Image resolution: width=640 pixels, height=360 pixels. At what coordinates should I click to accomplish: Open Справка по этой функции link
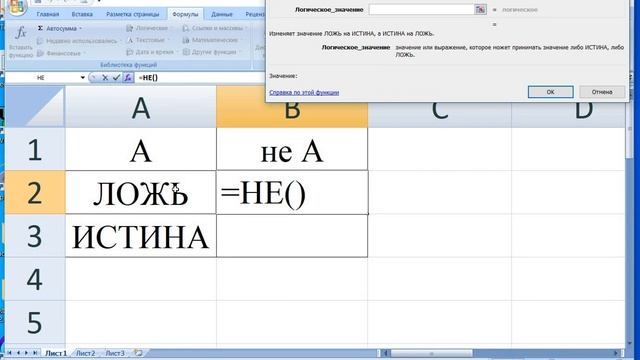[304, 93]
